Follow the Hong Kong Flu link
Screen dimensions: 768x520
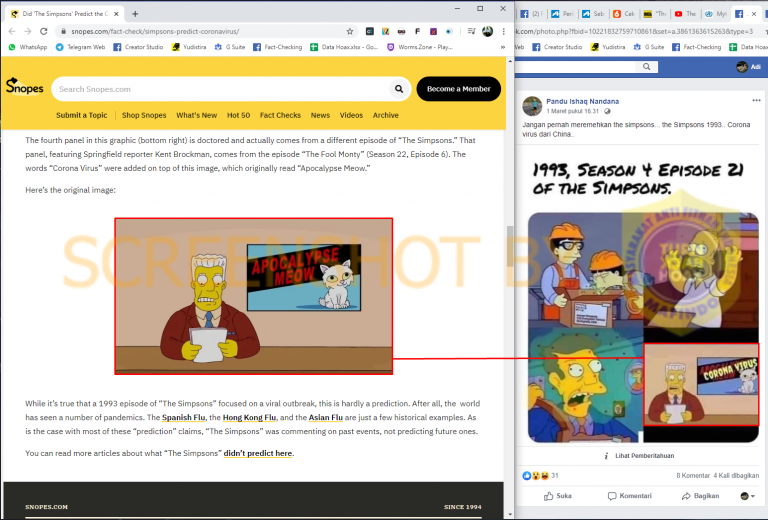249,418
